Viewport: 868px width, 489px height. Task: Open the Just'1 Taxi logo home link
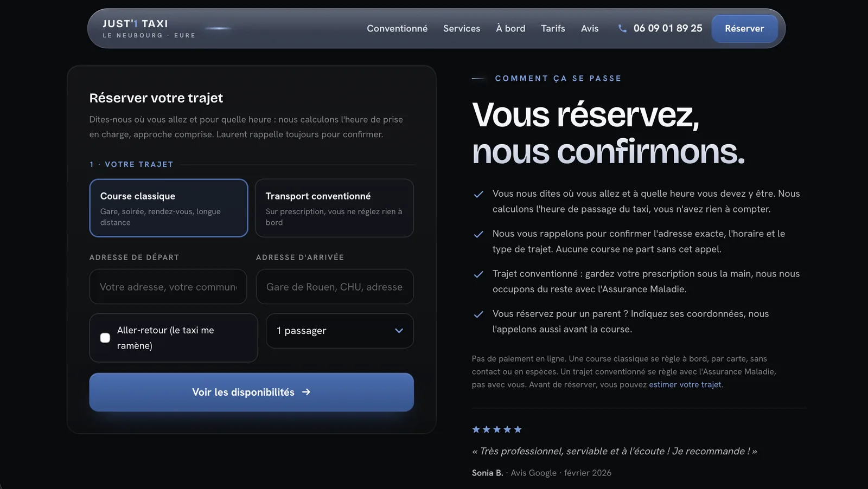pyautogui.click(x=149, y=29)
